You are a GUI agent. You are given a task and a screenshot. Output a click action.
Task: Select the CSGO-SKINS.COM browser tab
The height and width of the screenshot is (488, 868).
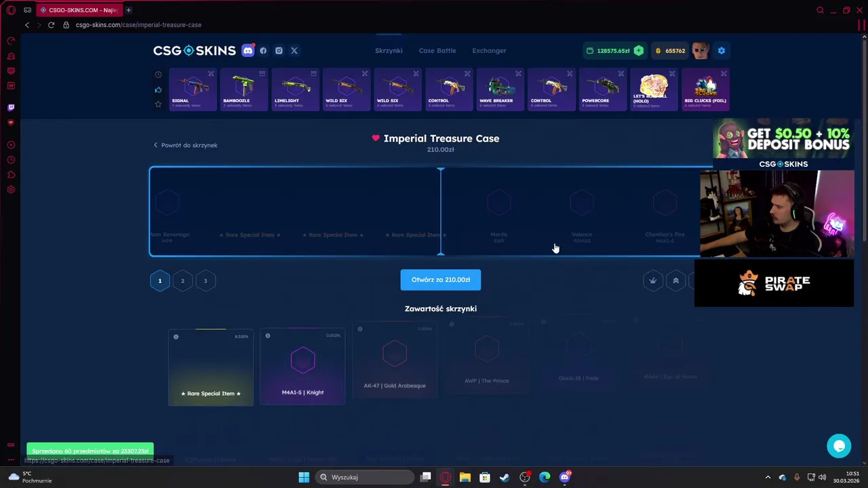click(x=79, y=10)
